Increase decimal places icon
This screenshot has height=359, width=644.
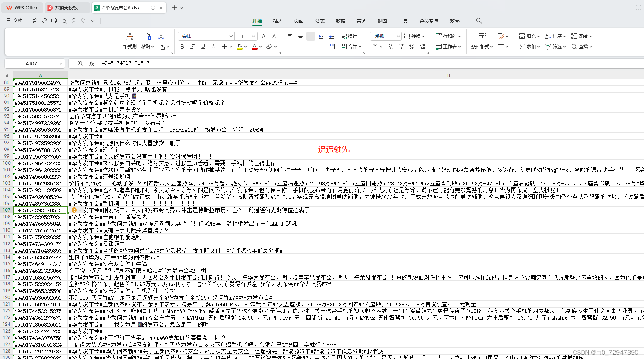[412, 47]
